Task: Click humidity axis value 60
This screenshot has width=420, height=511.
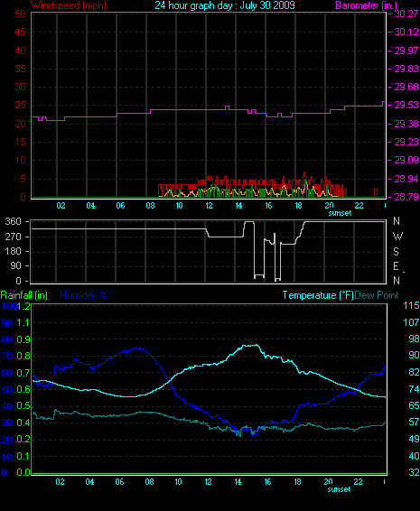Action: [7, 373]
